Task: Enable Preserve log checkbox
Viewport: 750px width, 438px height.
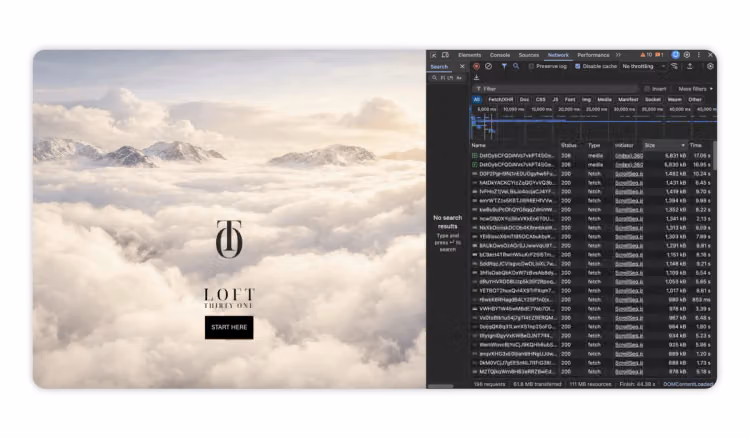Action: point(531,66)
